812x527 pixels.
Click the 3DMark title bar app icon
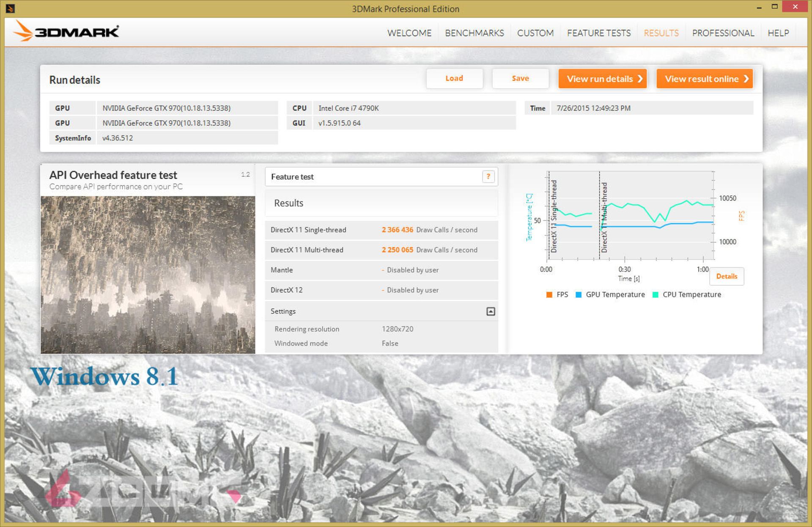click(10, 8)
